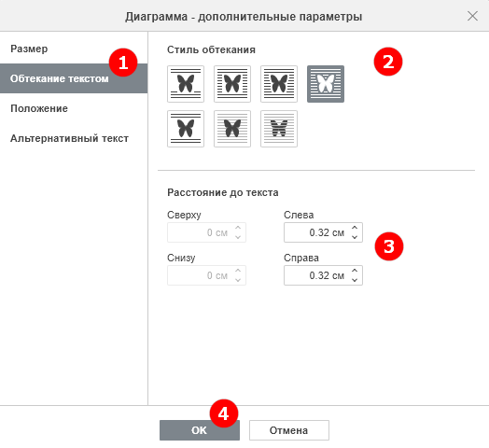Image resolution: width=489 pixels, height=448 pixels.
Task: Click the Слева distance input field
Action: (323, 232)
